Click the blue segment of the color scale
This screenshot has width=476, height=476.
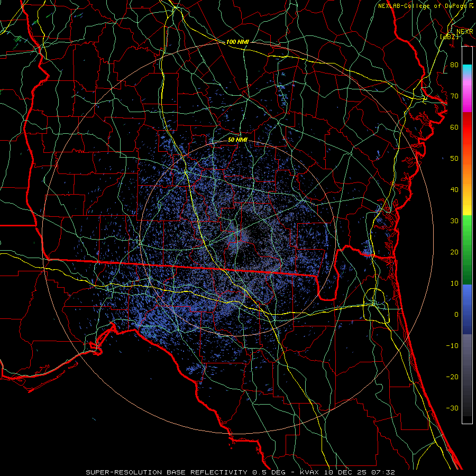point(467,309)
